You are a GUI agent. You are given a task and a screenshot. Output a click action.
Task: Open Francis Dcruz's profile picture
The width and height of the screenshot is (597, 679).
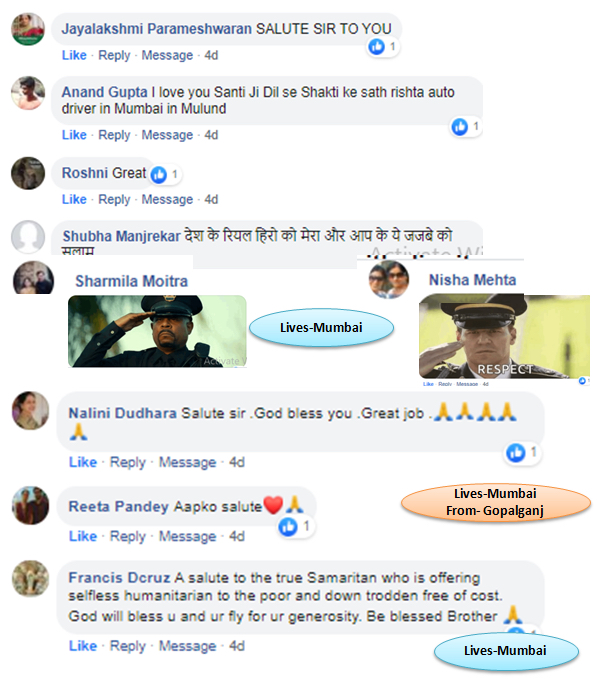(x=30, y=579)
